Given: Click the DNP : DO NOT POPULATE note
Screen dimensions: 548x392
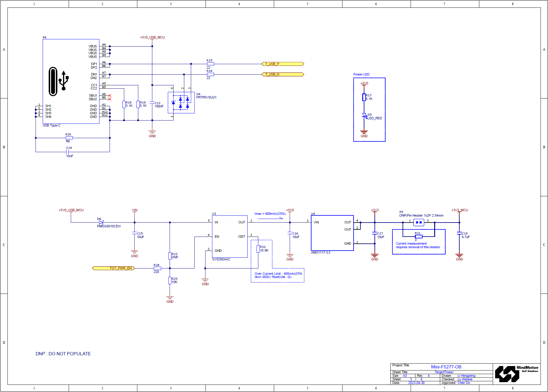Looking at the screenshot, I should click(63, 354).
